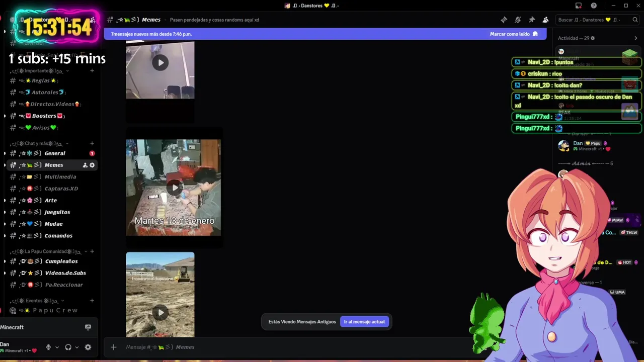Viewport: 644px width, 362px height.
Task: Collapse La Papu Comunidad category
Action: click(86, 251)
